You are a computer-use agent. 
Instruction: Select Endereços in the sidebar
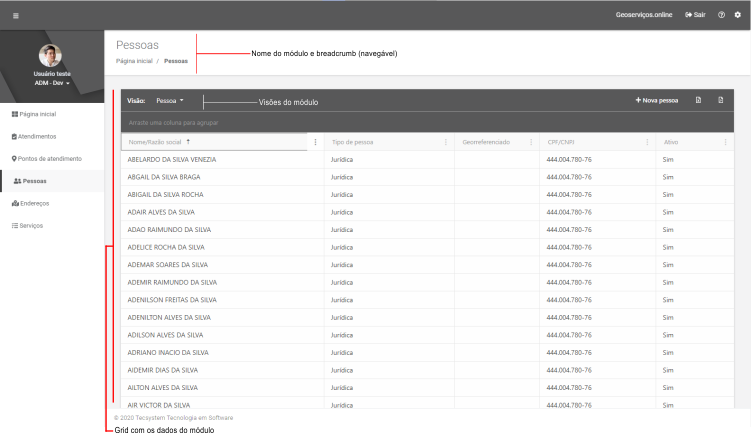[34, 203]
